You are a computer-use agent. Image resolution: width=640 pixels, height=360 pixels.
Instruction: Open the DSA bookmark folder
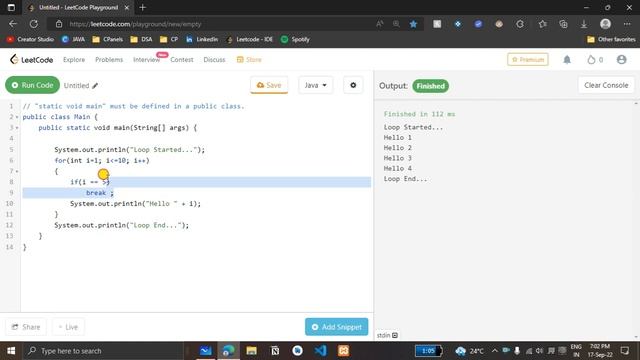[141, 40]
